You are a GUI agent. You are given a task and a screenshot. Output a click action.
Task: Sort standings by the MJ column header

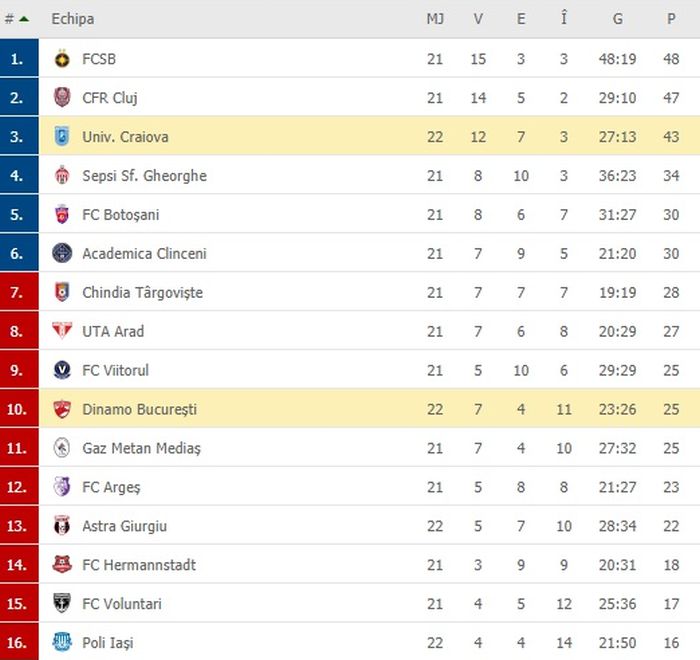(x=435, y=19)
